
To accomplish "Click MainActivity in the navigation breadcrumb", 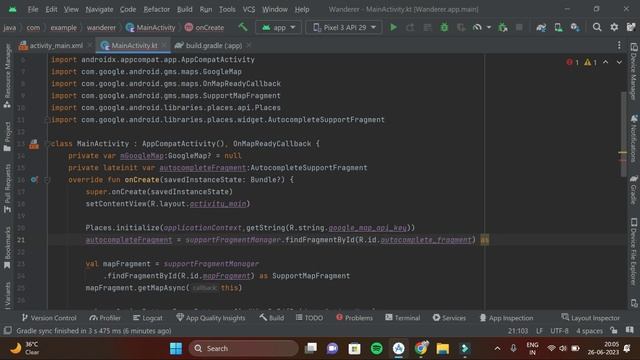I will 151,27.
